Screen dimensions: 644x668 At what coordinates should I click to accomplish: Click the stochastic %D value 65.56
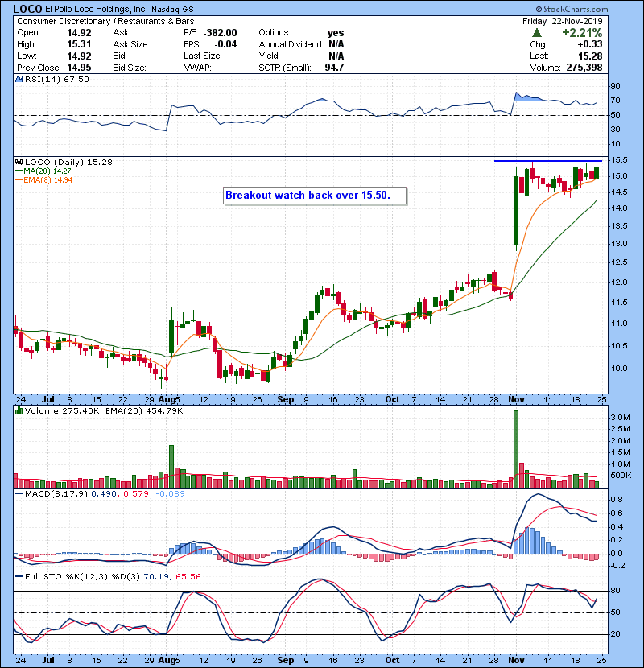click(188, 577)
